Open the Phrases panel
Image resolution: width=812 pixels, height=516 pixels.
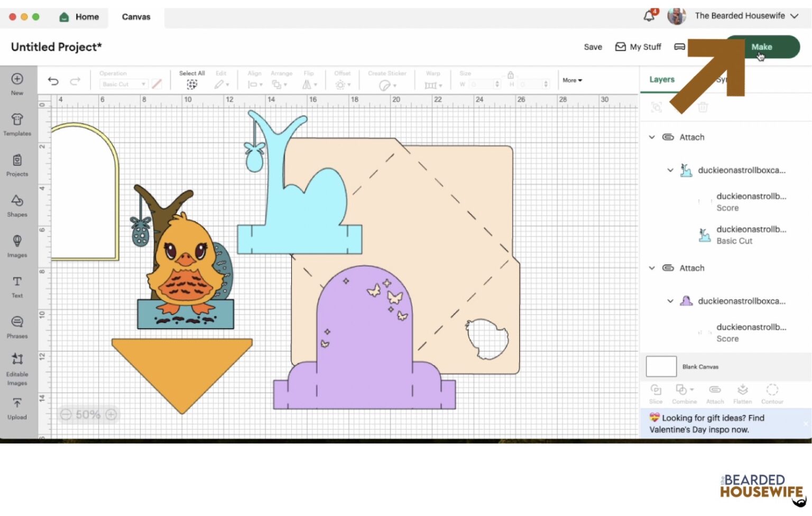tap(17, 327)
